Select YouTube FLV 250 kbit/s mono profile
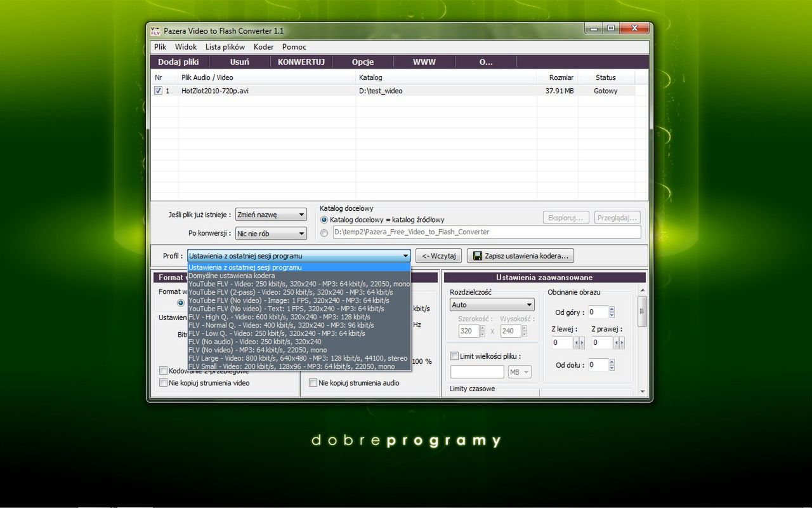The height and width of the screenshot is (508, 812). (x=299, y=284)
